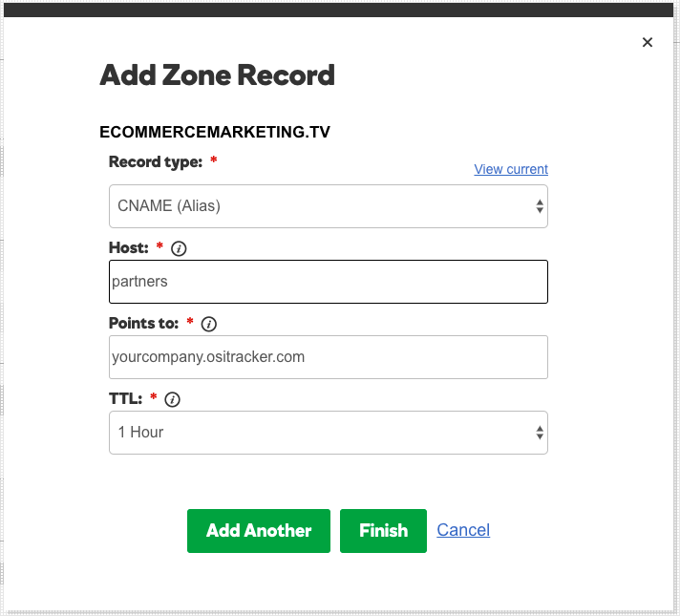This screenshot has width=680, height=616.
Task: Close the Add Zone Record dialog
Action: (647, 42)
